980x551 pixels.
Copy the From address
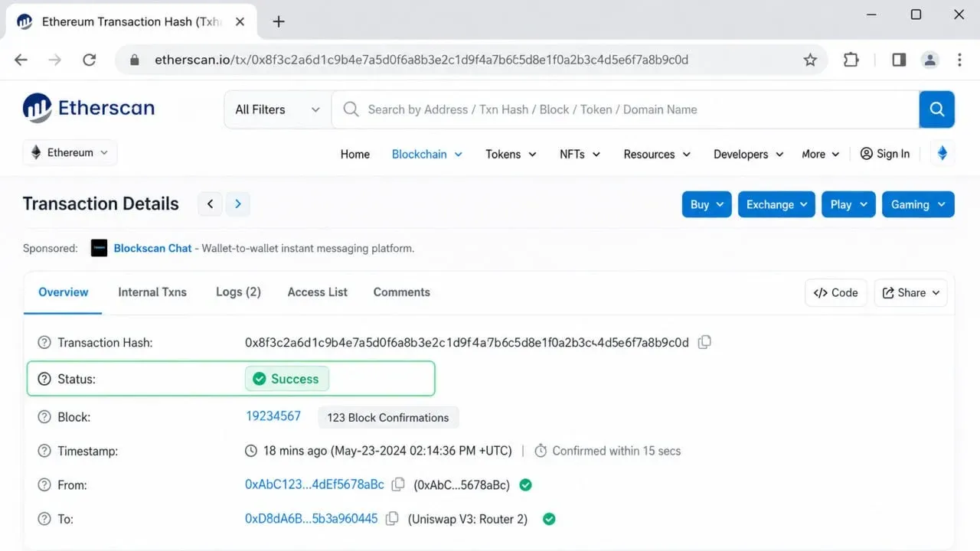click(398, 484)
